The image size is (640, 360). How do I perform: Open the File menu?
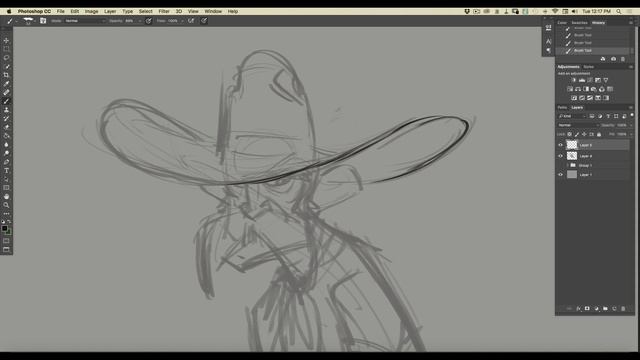60,11
